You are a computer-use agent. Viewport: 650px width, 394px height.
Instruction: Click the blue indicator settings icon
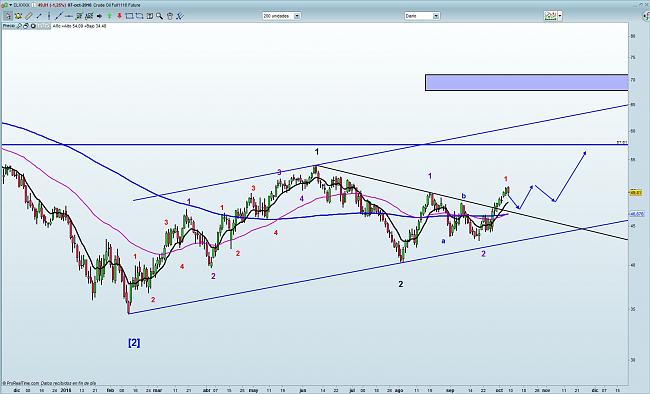pos(179,16)
